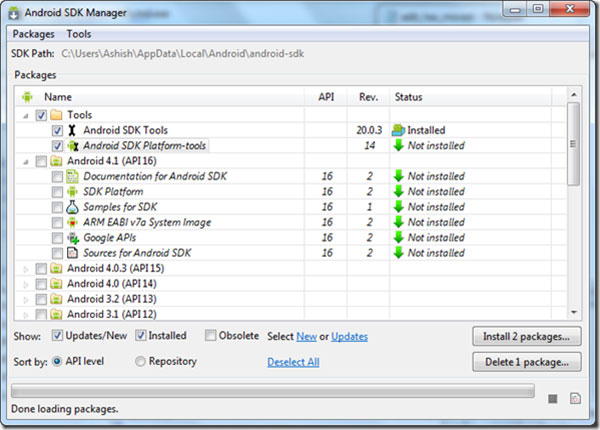Click the green arrow in the Google APIs row
Screen dimensions: 600x430
tap(399, 237)
